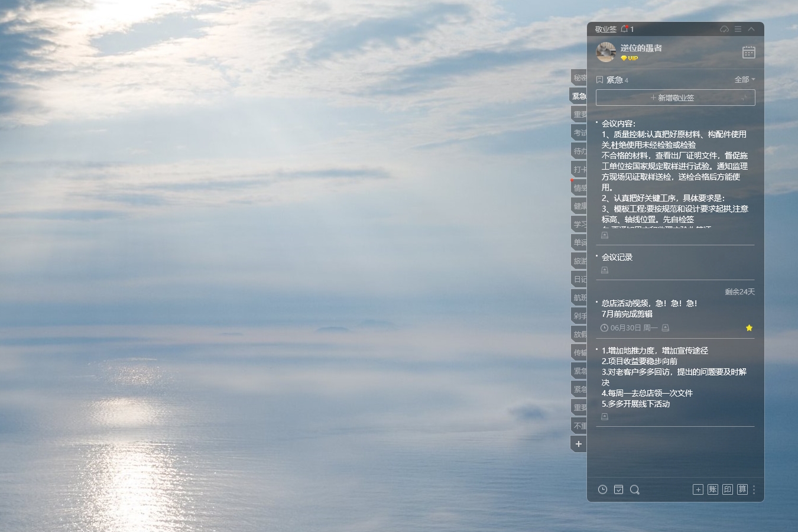
Task: Open the calendar view icon
Action: click(749, 52)
